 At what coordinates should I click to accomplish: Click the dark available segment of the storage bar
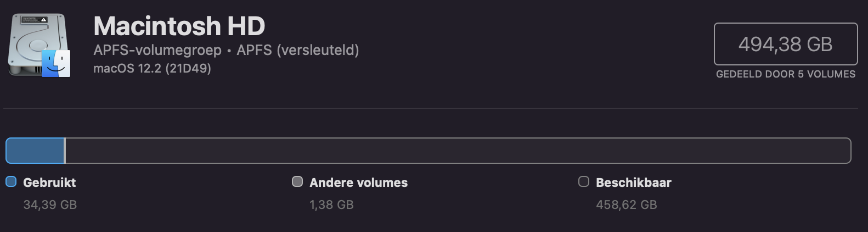pos(455,151)
